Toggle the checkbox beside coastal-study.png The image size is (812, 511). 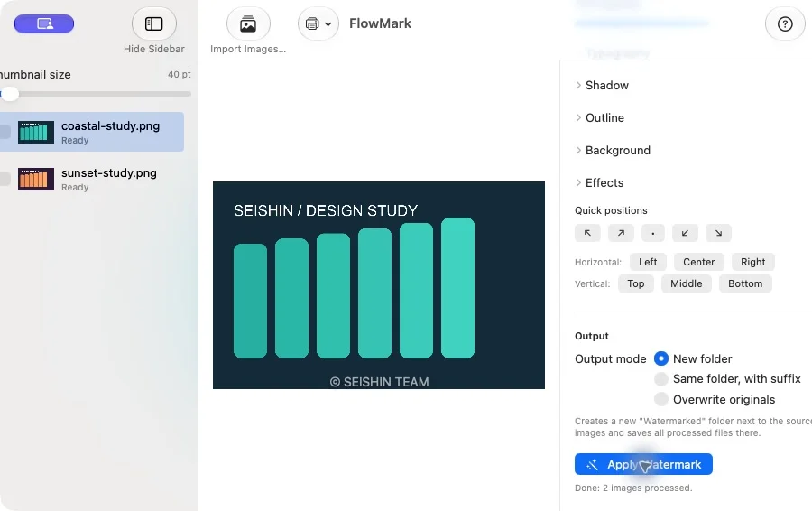(x=5, y=132)
